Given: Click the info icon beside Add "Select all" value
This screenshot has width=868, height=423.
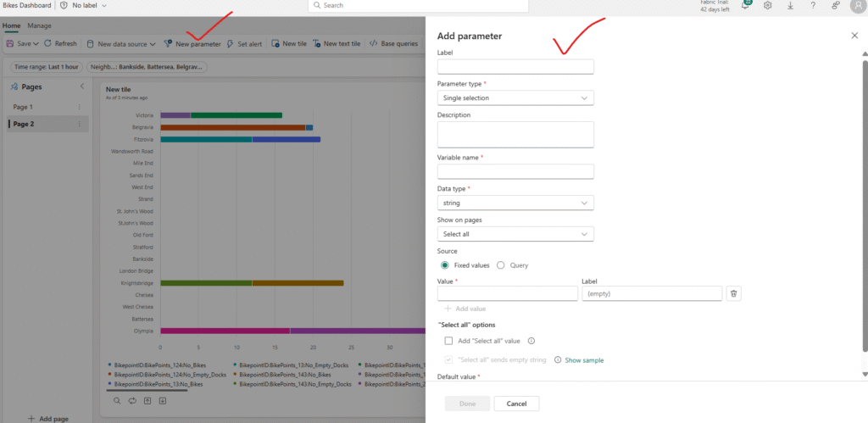Looking at the screenshot, I should click(x=531, y=341).
